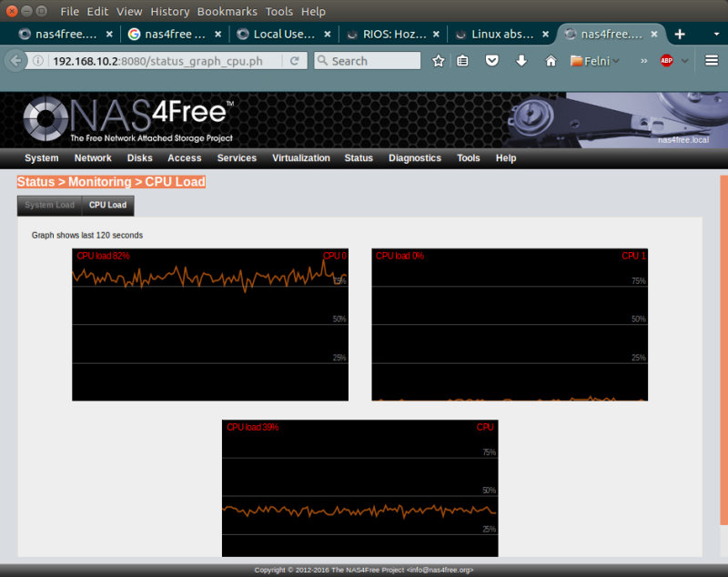The height and width of the screenshot is (577, 728).
Task: Close the Google nas4free tab
Action: point(217,34)
